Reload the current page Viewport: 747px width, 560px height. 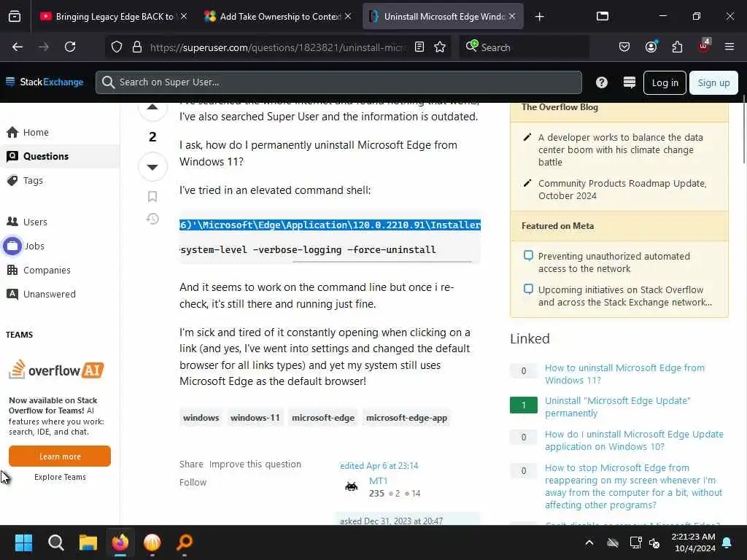tap(70, 47)
